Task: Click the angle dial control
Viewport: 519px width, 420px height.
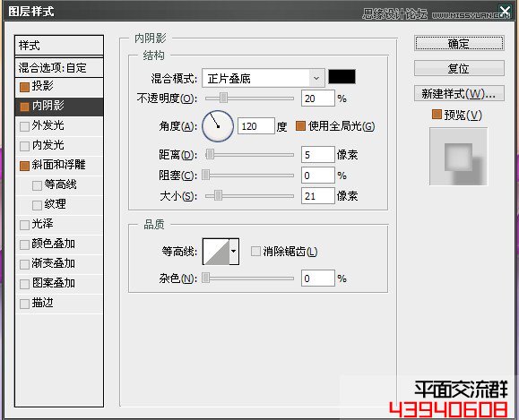Action: pos(218,126)
